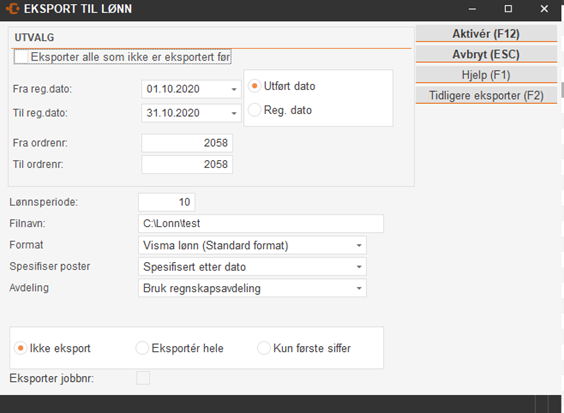Open the 'Til reg.dato' date picker

point(234,113)
